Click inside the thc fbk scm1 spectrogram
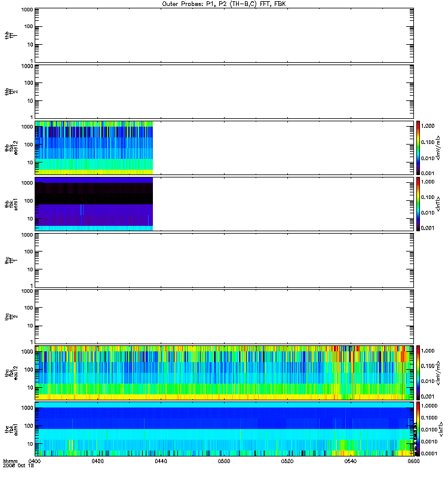 click(x=225, y=429)
